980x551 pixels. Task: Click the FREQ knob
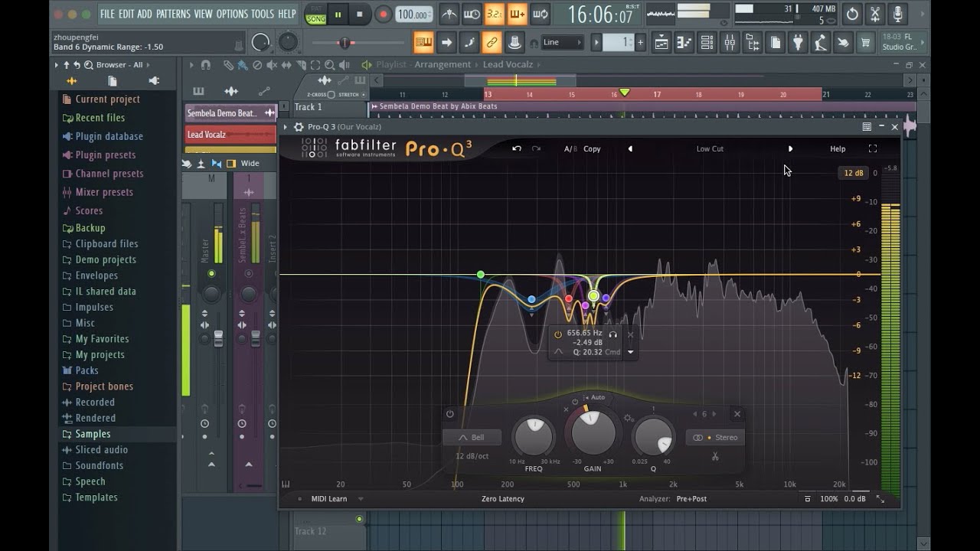(534, 436)
